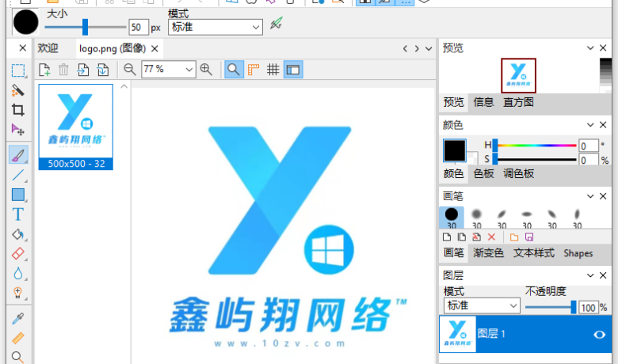Toggle the zoom mode highlighted magnifier button
Image resolution: width=618 pixels, height=364 pixels.
point(234,70)
